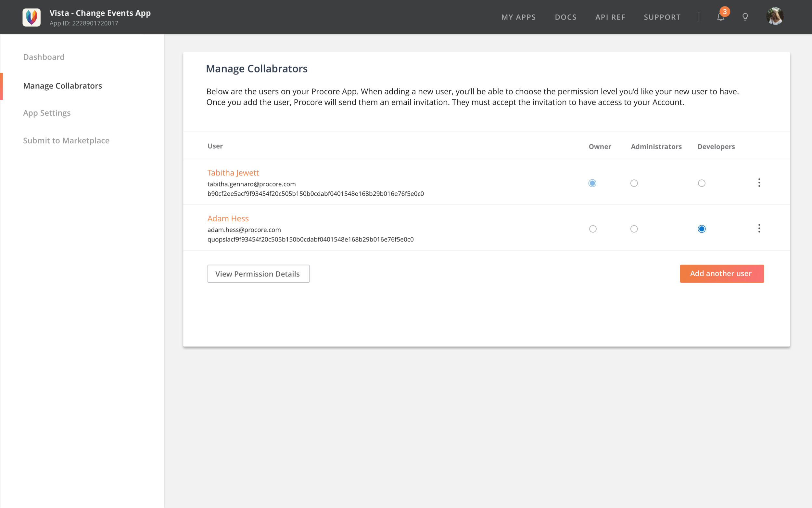812x508 pixels.
Task: Click email adam.hess@procore.com
Action: pyautogui.click(x=244, y=230)
